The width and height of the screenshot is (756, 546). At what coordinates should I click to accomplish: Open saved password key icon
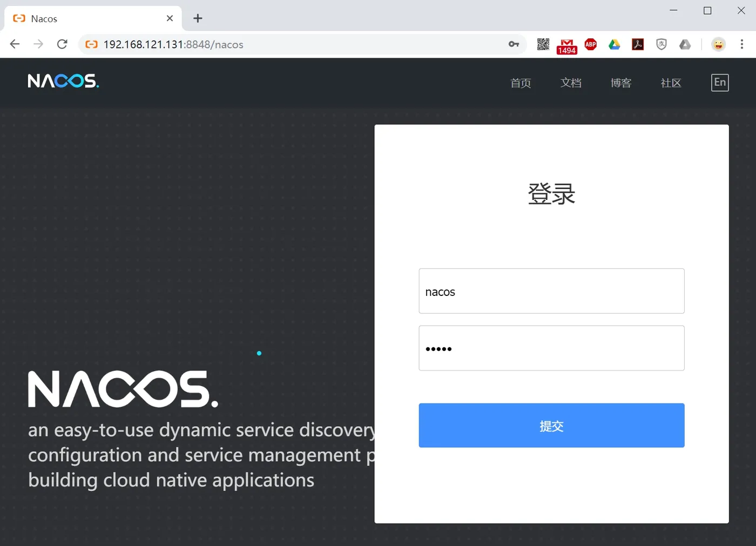tap(514, 44)
